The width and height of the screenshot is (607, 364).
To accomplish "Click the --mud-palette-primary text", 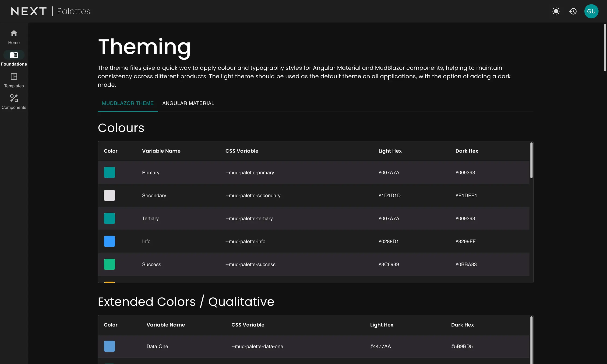I will click(x=250, y=173).
